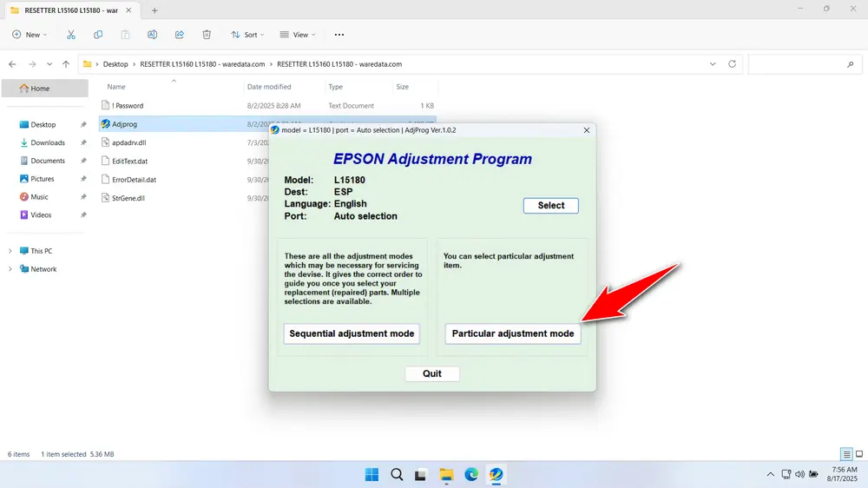Select This PC in navigation pane

pyautogui.click(x=41, y=251)
